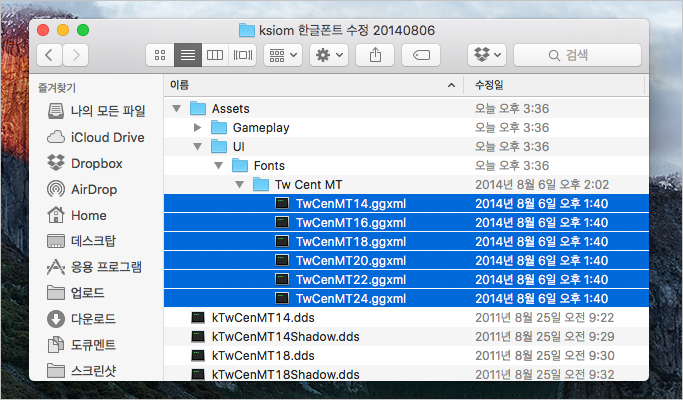This screenshot has width=683, height=400.
Task: Switch to list view
Action: click(188, 55)
